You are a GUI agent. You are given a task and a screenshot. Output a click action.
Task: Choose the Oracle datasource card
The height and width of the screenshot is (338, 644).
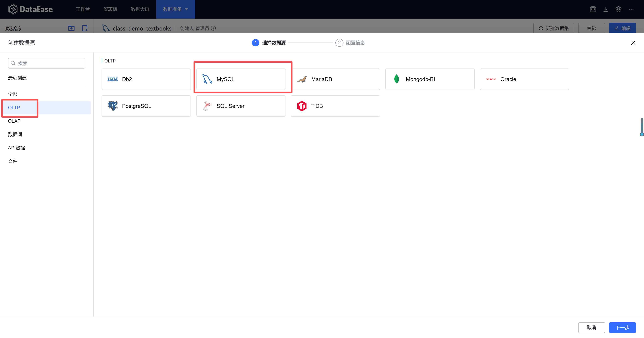[524, 79]
